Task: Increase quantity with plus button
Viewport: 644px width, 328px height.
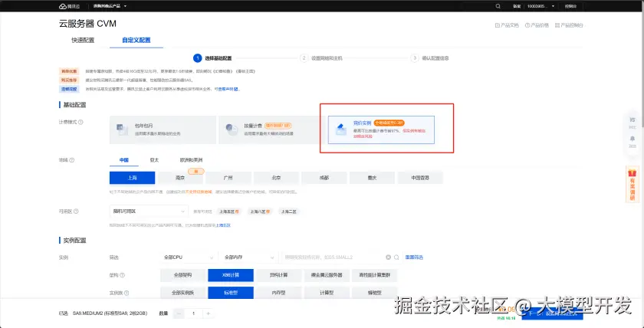Action: tap(209, 313)
